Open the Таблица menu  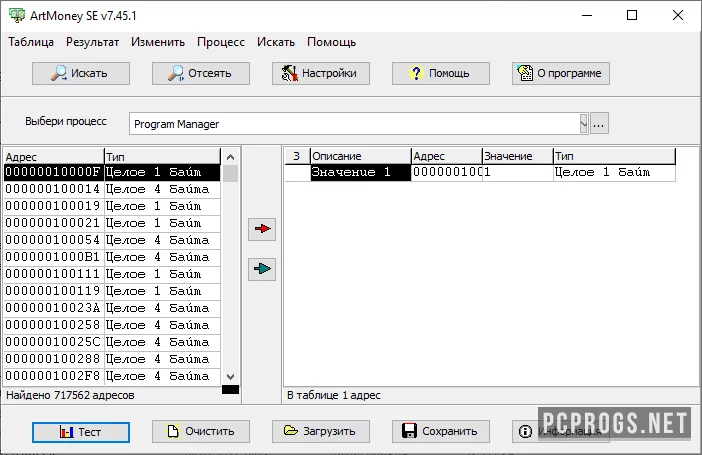31,42
